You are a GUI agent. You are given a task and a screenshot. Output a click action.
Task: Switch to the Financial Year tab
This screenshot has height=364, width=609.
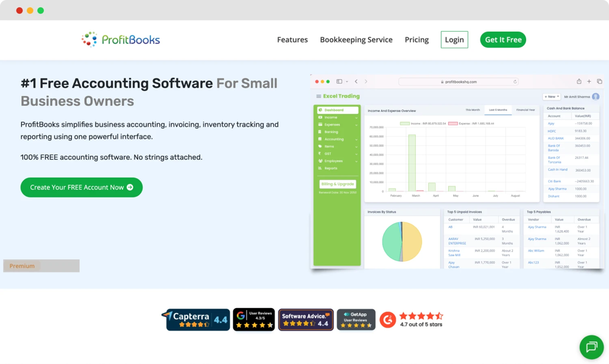coord(526,108)
